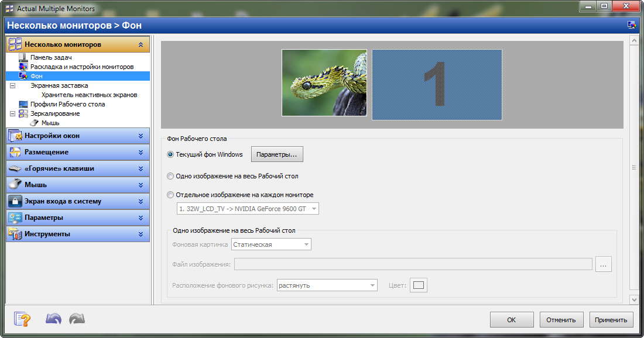Expand the «Горячие» клавиши chevron

coord(141,168)
